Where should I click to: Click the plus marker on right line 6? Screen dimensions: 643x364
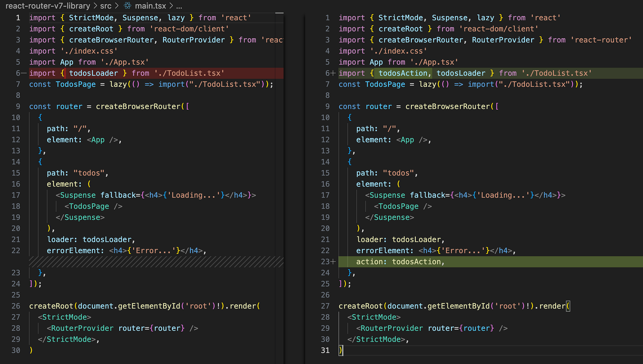coord(333,73)
